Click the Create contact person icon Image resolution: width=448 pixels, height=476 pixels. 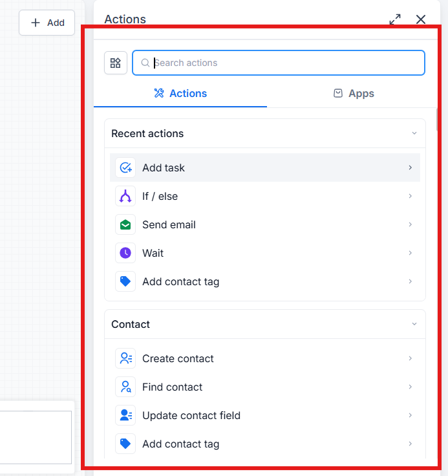pyautogui.click(x=125, y=358)
